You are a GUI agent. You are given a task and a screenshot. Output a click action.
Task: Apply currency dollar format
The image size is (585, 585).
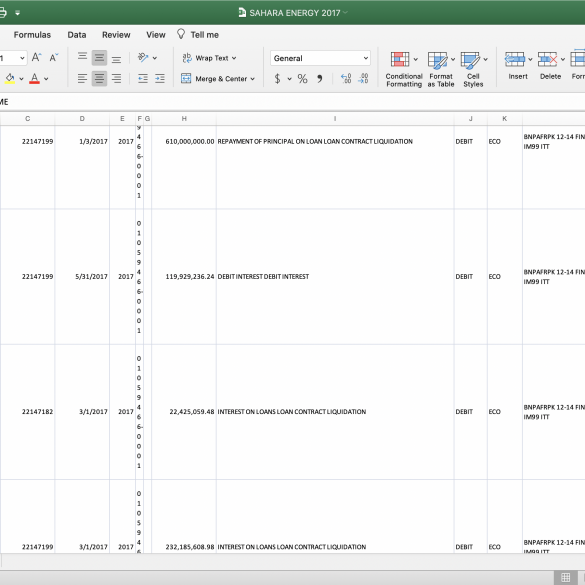pyautogui.click(x=277, y=78)
